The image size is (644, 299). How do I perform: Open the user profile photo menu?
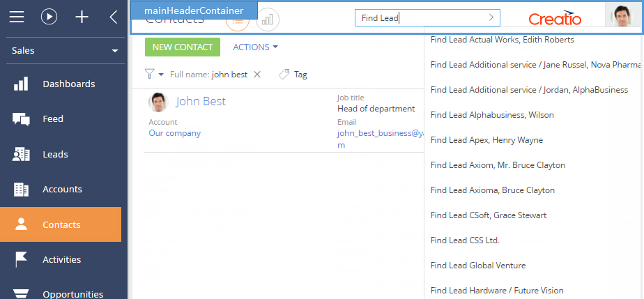622,17
